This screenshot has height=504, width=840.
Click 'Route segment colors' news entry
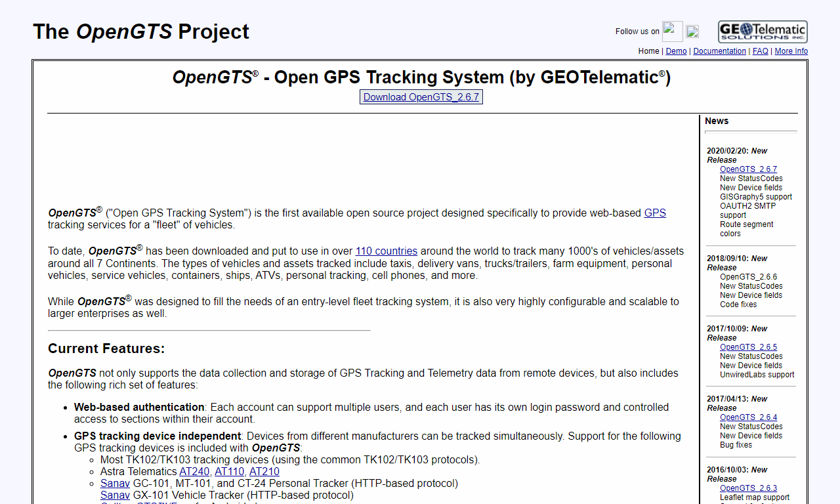pyautogui.click(x=746, y=229)
